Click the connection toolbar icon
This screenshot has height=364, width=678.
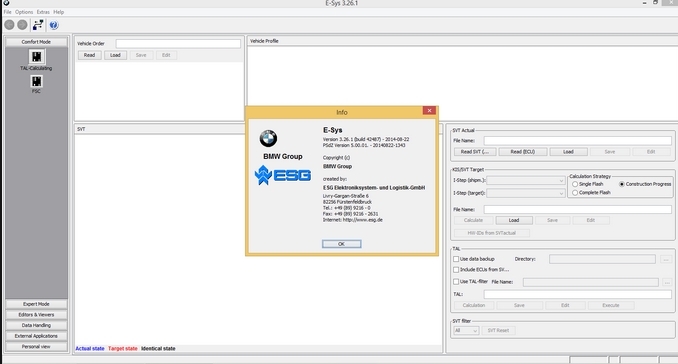click(x=38, y=25)
